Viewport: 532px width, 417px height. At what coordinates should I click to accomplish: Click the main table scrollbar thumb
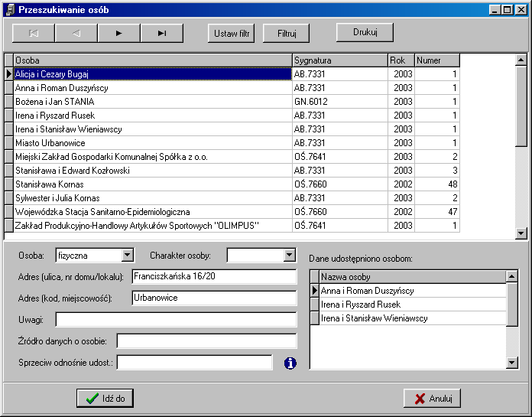point(521,106)
